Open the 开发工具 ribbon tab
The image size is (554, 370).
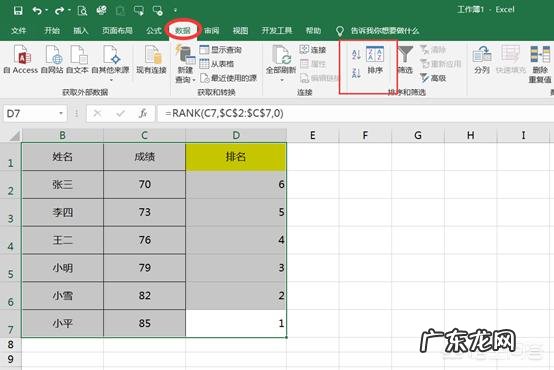(277, 31)
